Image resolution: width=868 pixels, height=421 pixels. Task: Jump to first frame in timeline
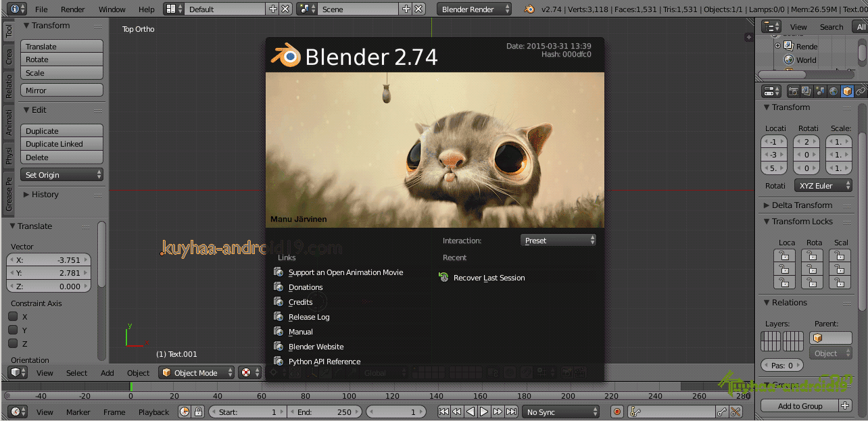(443, 412)
